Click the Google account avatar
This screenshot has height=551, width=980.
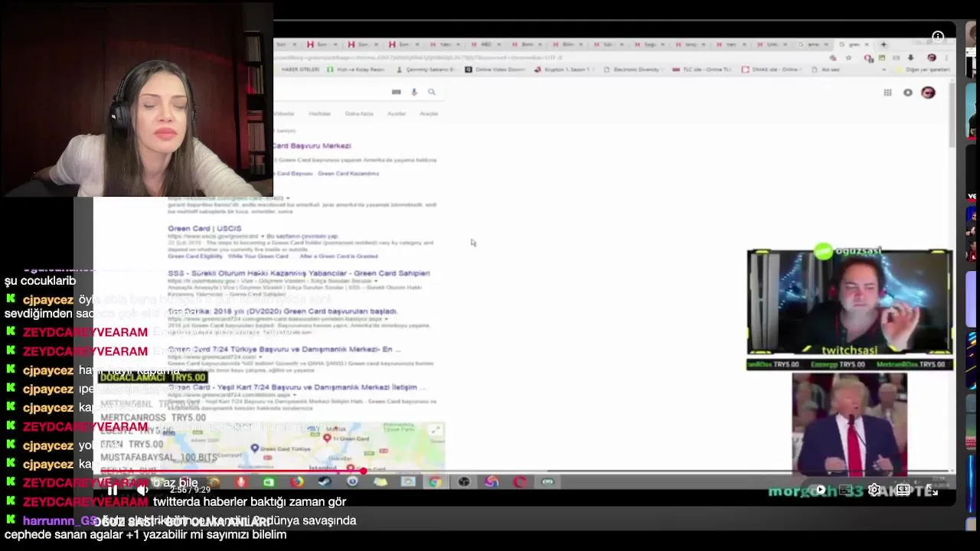[928, 93]
